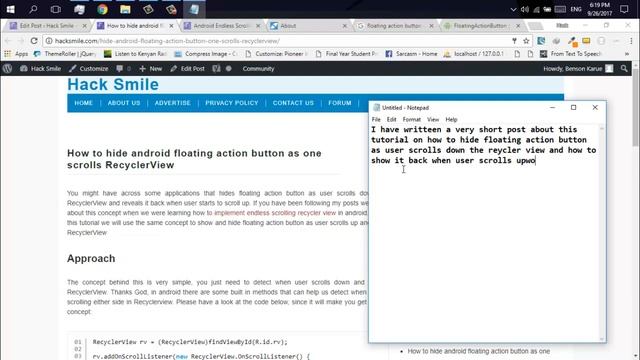
Task: Open Compress Image bookmark
Action: coord(206,54)
